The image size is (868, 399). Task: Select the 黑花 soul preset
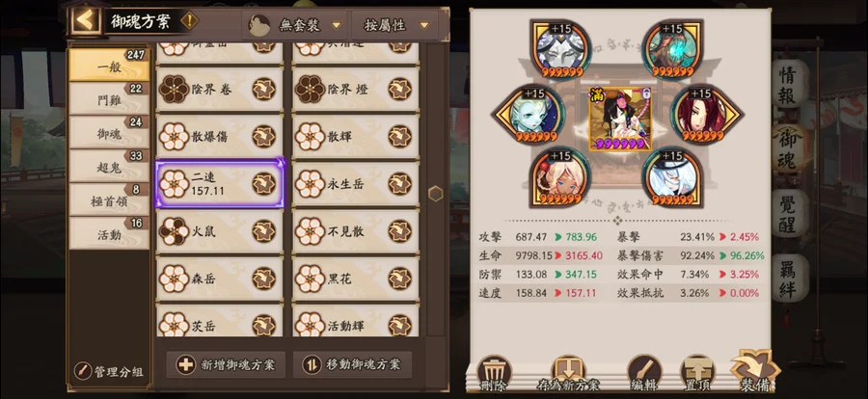point(355,279)
